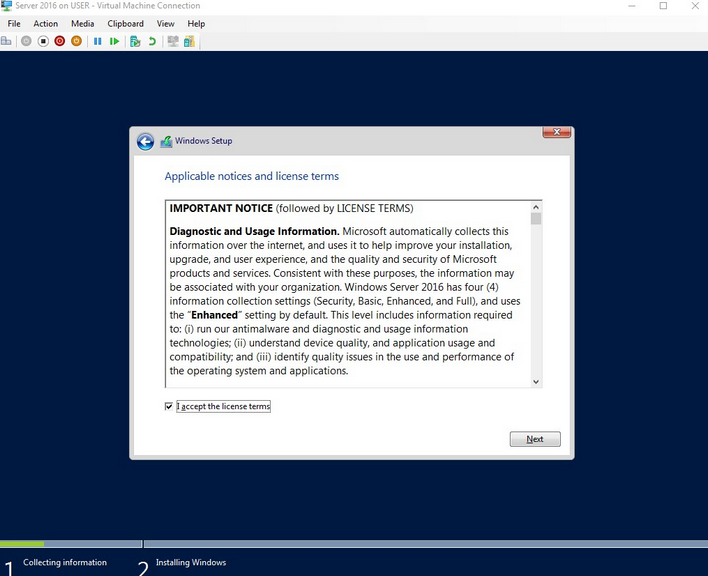This screenshot has height=576, width=708.
Task: Click the license text scroll-down arrow
Action: 536,382
